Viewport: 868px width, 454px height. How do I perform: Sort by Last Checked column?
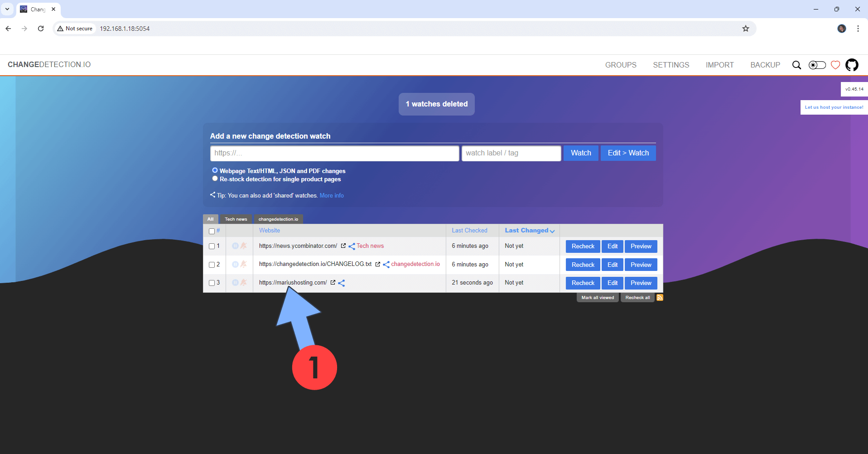pyautogui.click(x=469, y=231)
